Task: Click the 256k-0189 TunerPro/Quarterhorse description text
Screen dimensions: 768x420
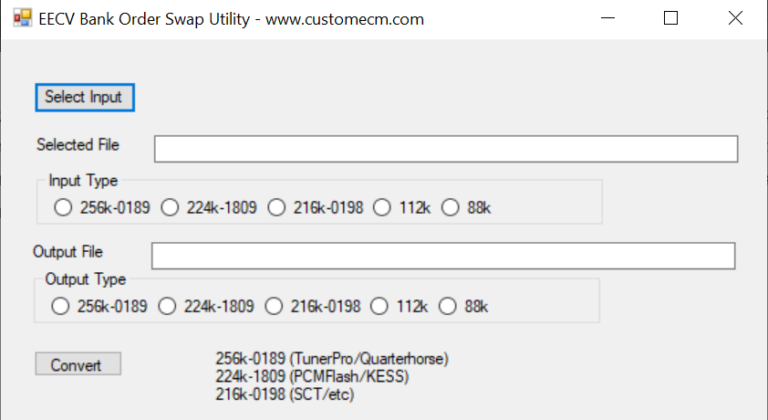Action: click(x=332, y=358)
